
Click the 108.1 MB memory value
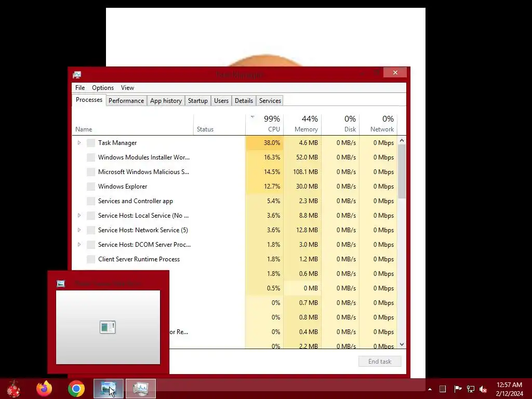pos(305,172)
